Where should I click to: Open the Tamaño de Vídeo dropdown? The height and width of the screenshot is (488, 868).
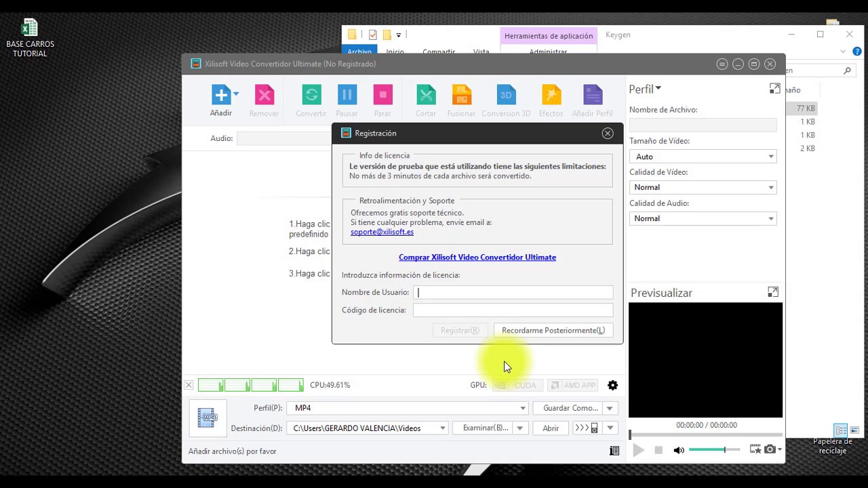point(703,157)
